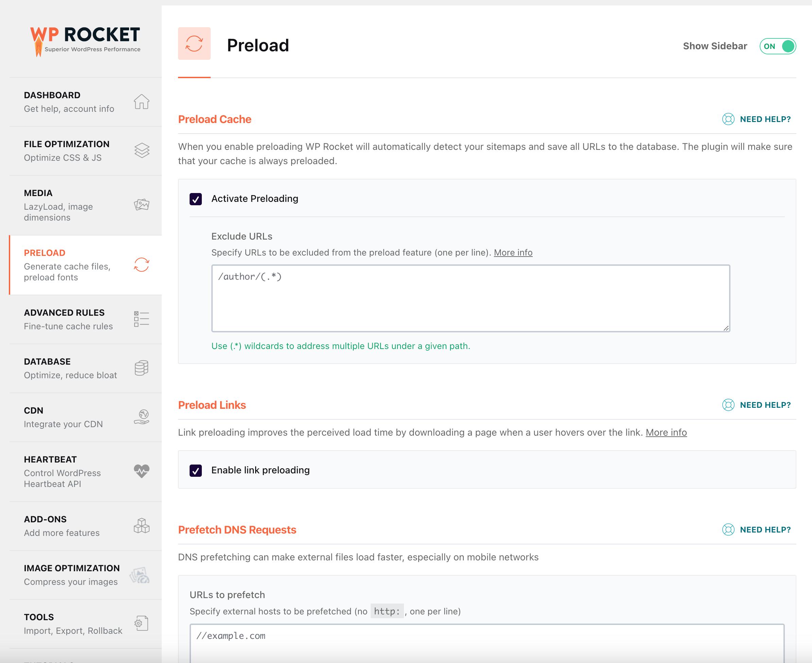Click the lifebuoy icon beside Preload Links
Screen dimensions: 812x663
728,405
